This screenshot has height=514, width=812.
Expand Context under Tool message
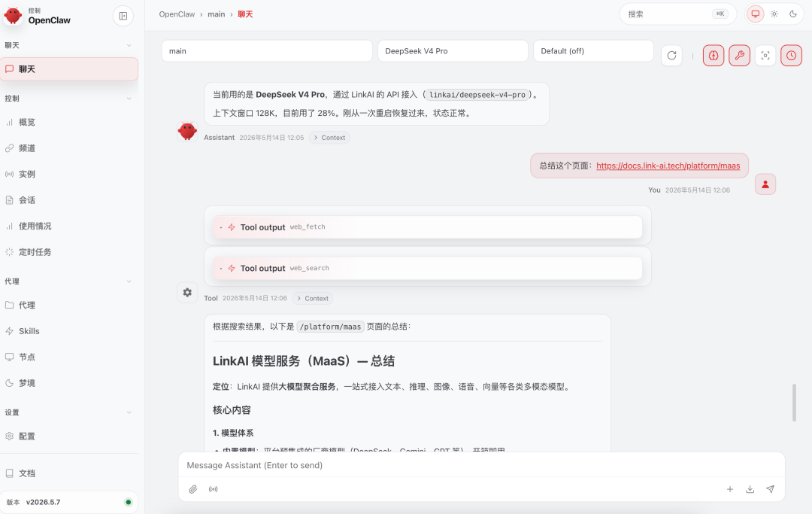[313, 298]
